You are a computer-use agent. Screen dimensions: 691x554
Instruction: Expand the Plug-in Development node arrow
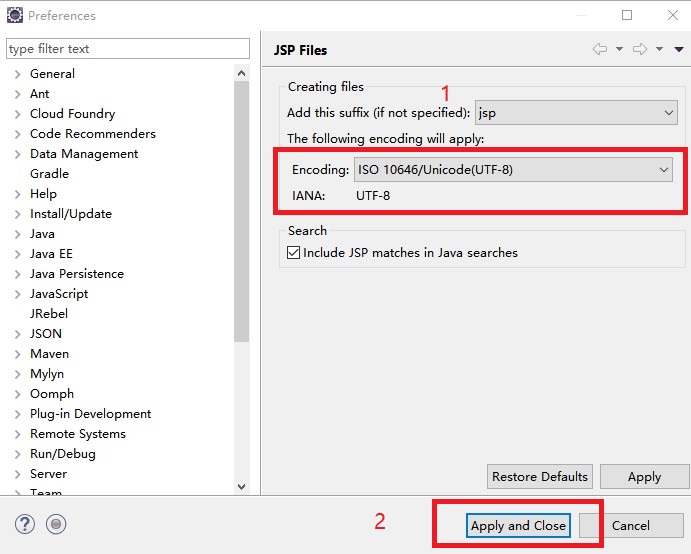(18, 414)
